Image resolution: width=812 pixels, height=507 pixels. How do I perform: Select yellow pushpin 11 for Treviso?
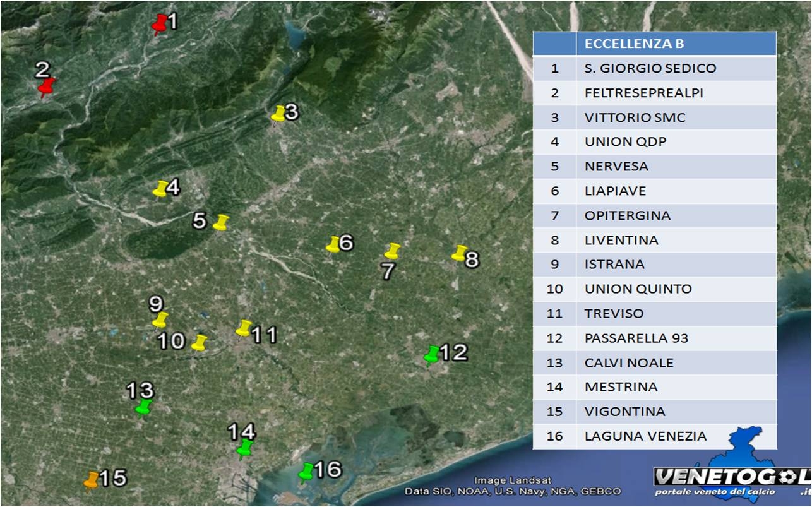(x=244, y=328)
